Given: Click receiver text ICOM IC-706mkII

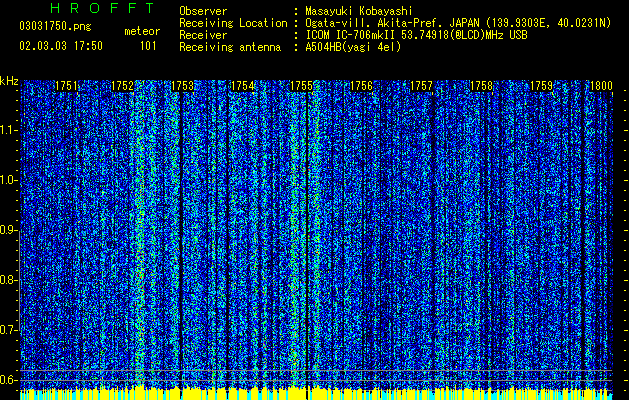Looking at the screenshot, I should 350,35.
